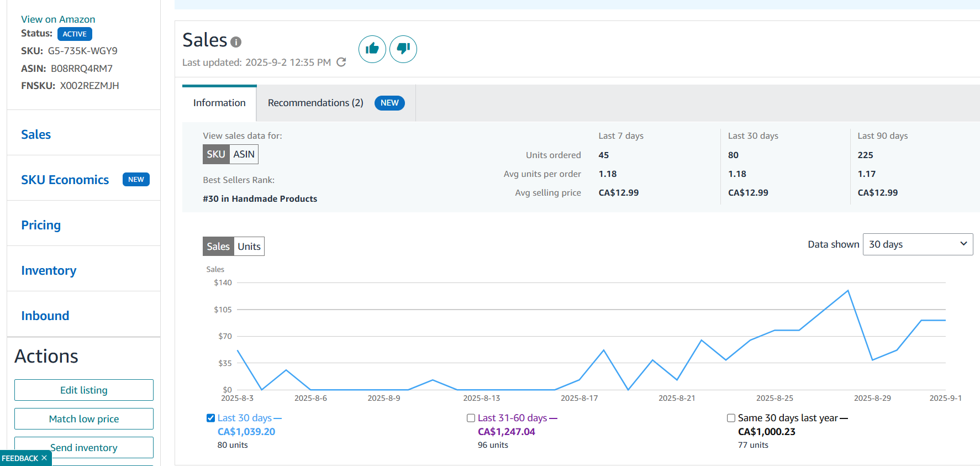Select the Information tab
This screenshot has width=980, height=466.
click(x=219, y=103)
